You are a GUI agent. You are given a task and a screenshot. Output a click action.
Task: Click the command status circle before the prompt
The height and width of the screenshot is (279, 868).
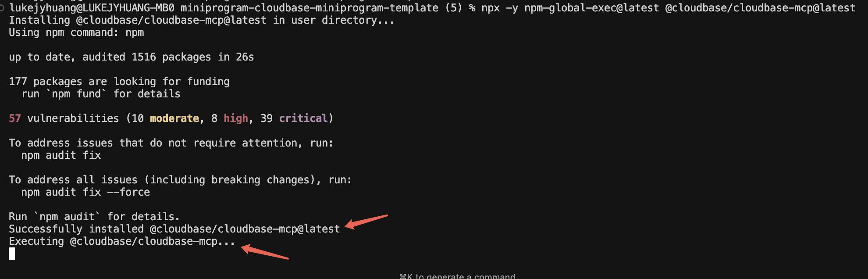coord(2,8)
